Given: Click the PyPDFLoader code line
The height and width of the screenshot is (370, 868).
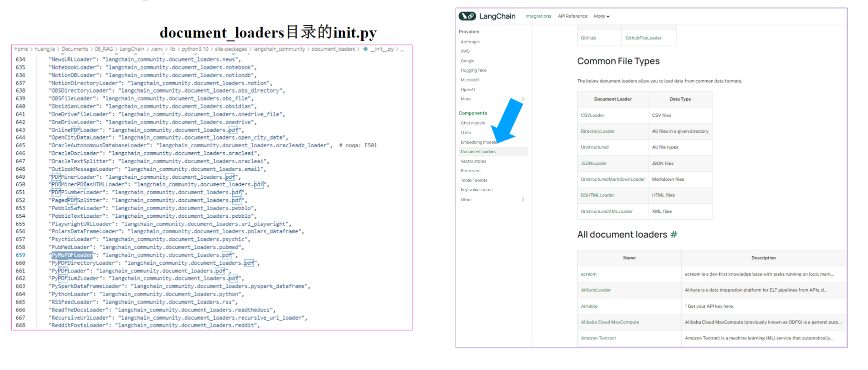Looking at the screenshot, I should (x=140, y=271).
